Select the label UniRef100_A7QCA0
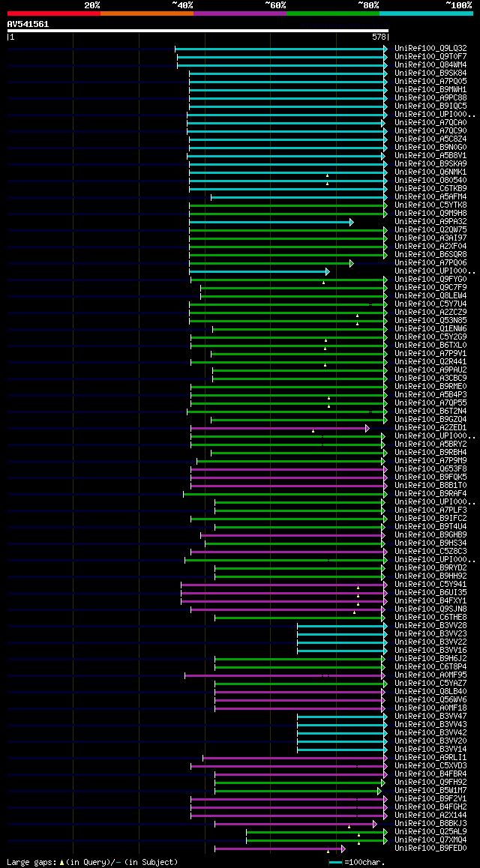The width and height of the screenshot is (480, 868). tap(430, 122)
